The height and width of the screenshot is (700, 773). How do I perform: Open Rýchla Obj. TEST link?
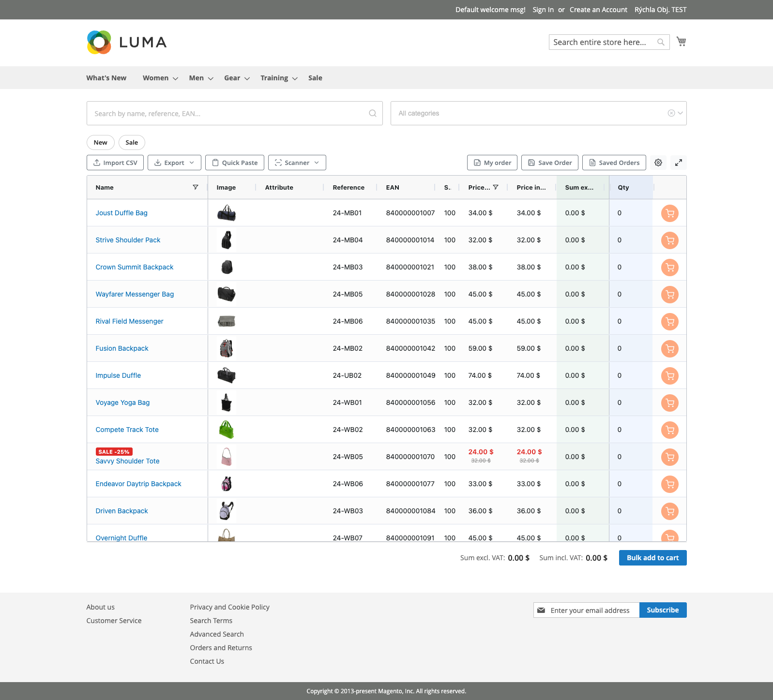point(660,10)
